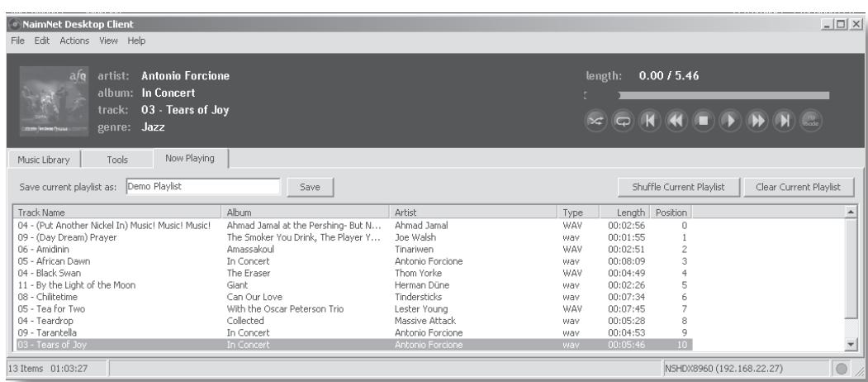Open the File menu
868x382 pixels.
tap(18, 41)
